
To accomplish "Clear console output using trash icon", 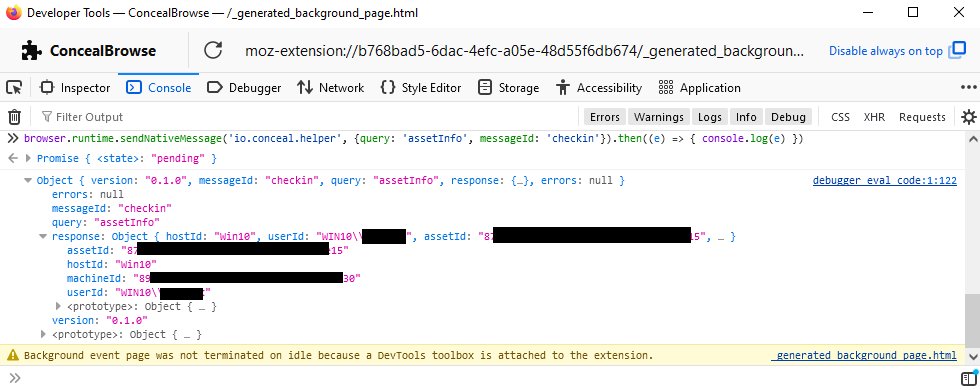I will click(14, 117).
